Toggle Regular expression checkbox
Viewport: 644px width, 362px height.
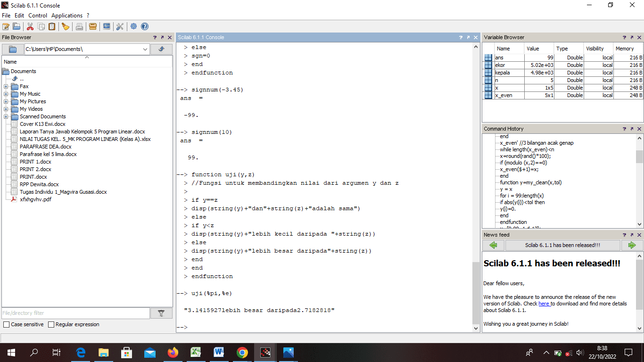(x=51, y=324)
